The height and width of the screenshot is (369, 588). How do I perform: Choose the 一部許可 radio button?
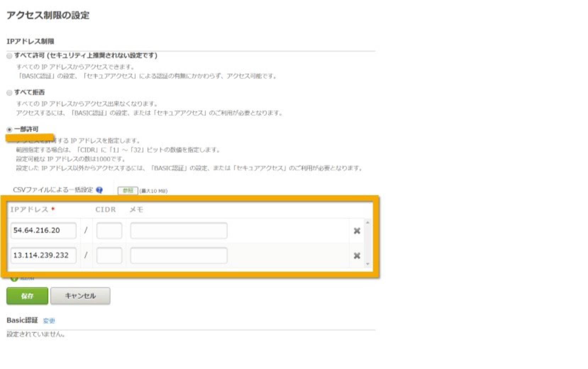(x=10, y=130)
